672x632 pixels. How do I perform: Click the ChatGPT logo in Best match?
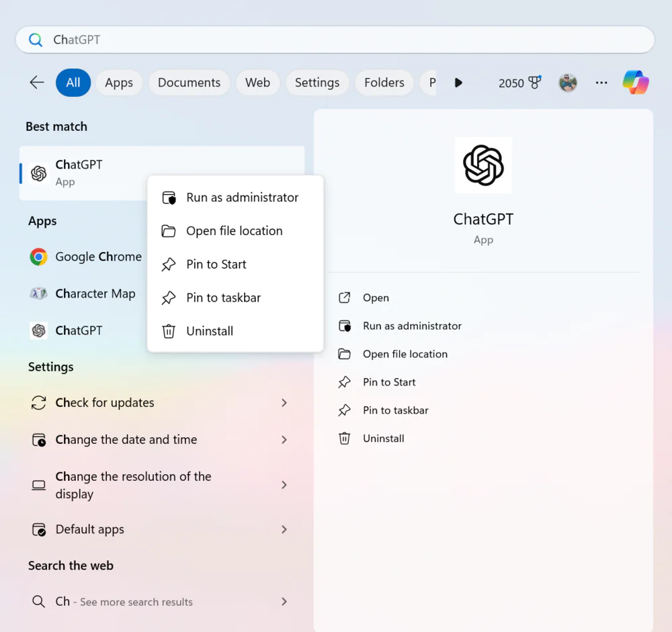click(38, 173)
